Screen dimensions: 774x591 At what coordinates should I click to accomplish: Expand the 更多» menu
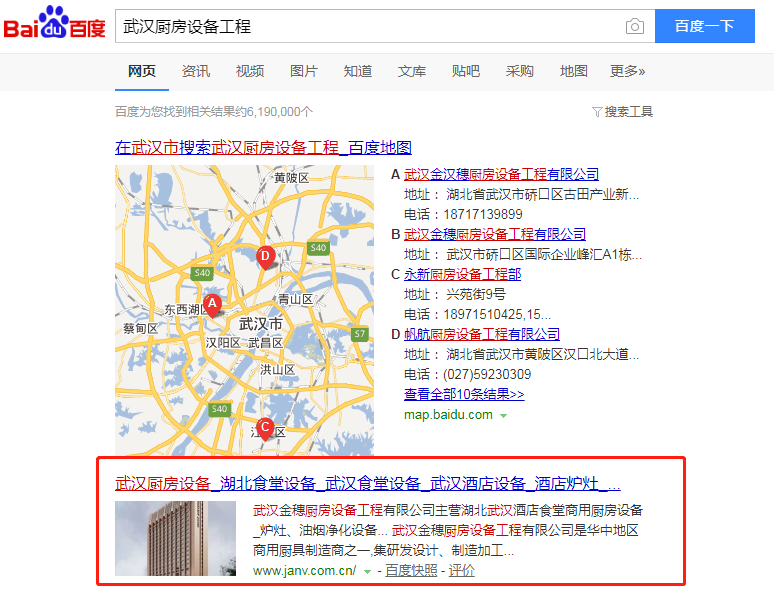tap(627, 72)
